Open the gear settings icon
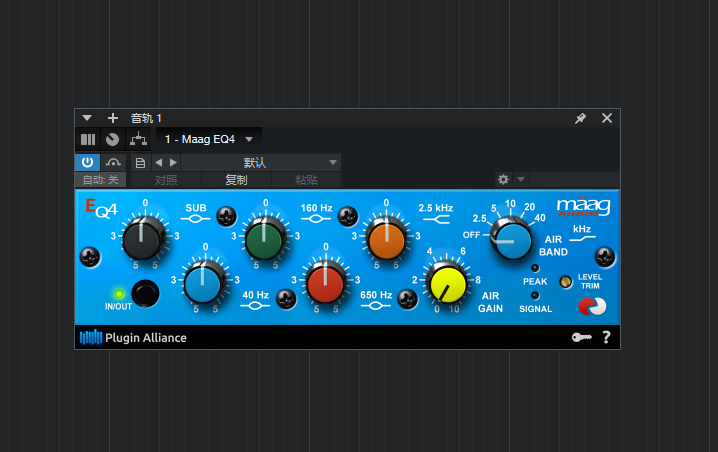This screenshot has height=452, width=718. point(503,180)
